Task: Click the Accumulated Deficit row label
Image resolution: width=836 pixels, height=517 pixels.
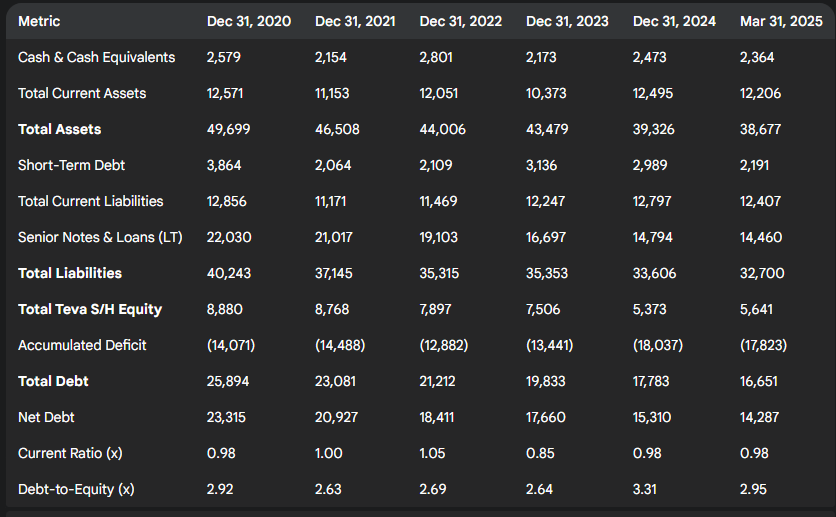Action: pos(82,345)
